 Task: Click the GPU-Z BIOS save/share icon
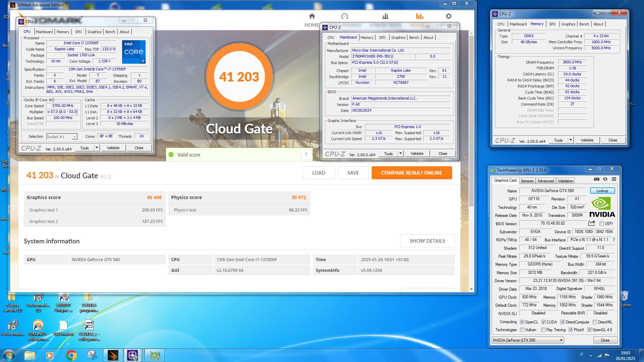[x=592, y=223]
